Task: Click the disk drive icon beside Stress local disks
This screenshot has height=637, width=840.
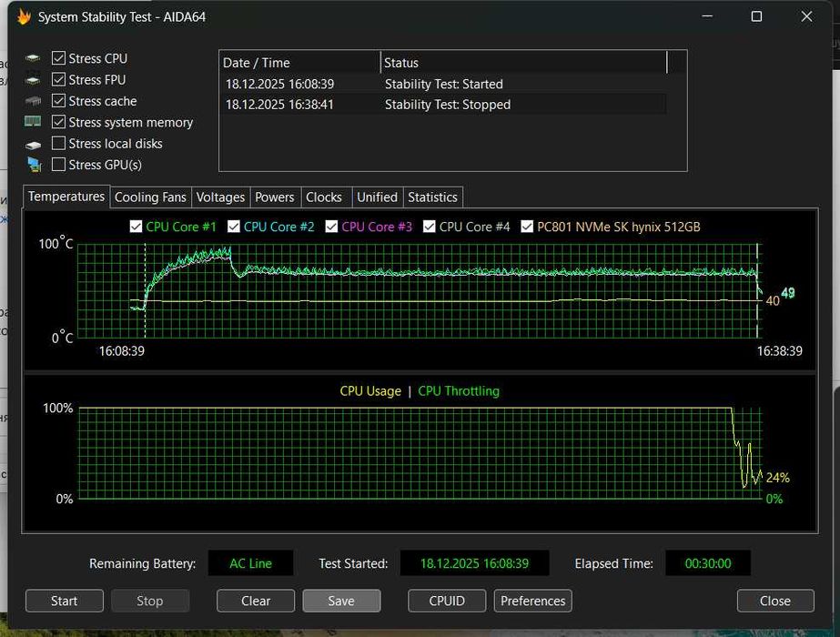Action: coord(33,144)
